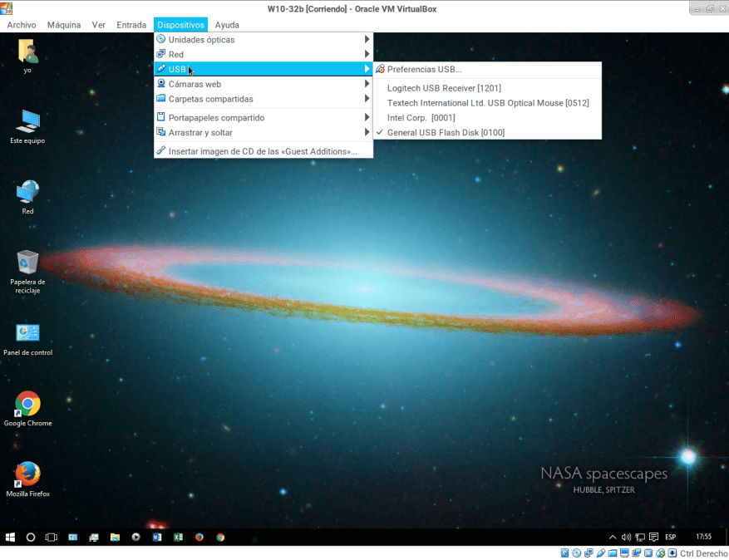Click the volume icon in system tray
This screenshot has height=560, width=729.
point(626,538)
